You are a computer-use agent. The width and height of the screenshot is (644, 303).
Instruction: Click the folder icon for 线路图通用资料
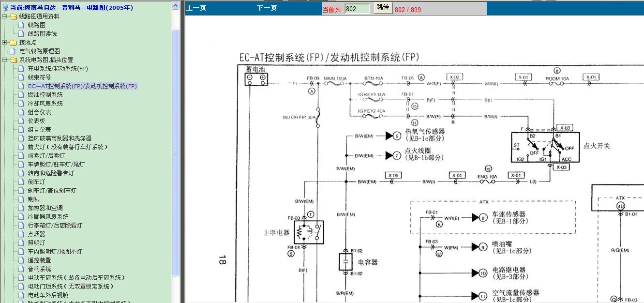pyautogui.click(x=13, y=16)
